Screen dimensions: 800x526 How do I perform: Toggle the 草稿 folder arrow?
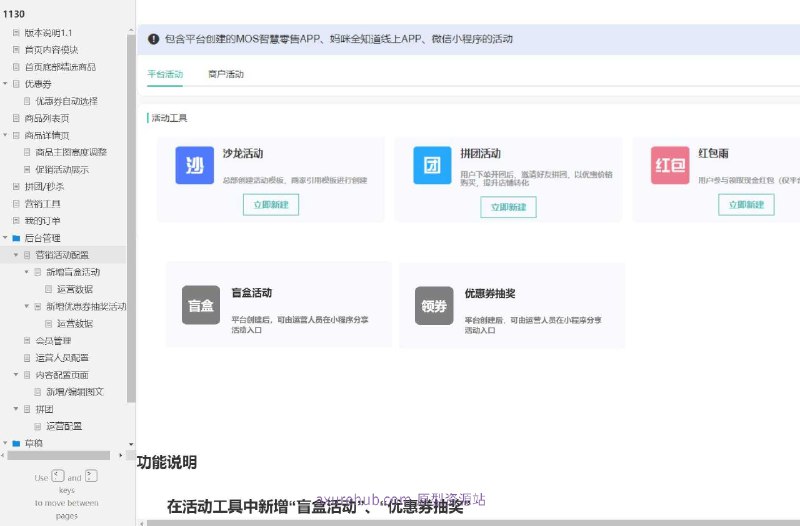[5, 443]
